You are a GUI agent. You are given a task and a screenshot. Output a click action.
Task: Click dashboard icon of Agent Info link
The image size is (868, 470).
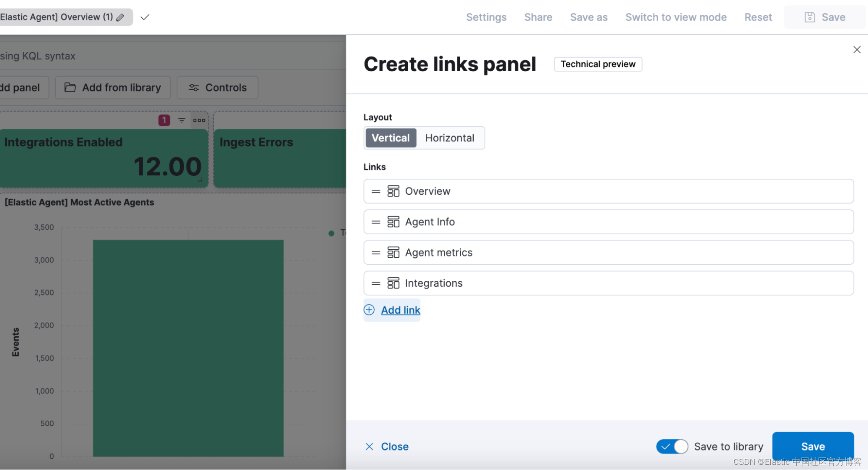[393, 222]
